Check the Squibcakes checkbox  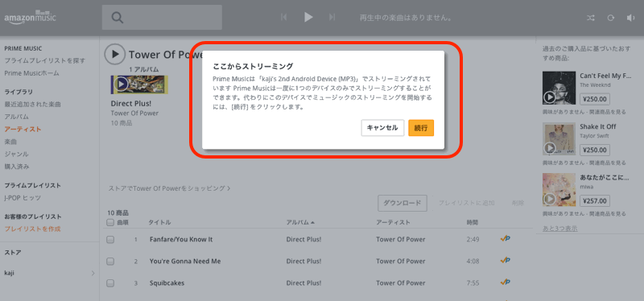[110, 283]
